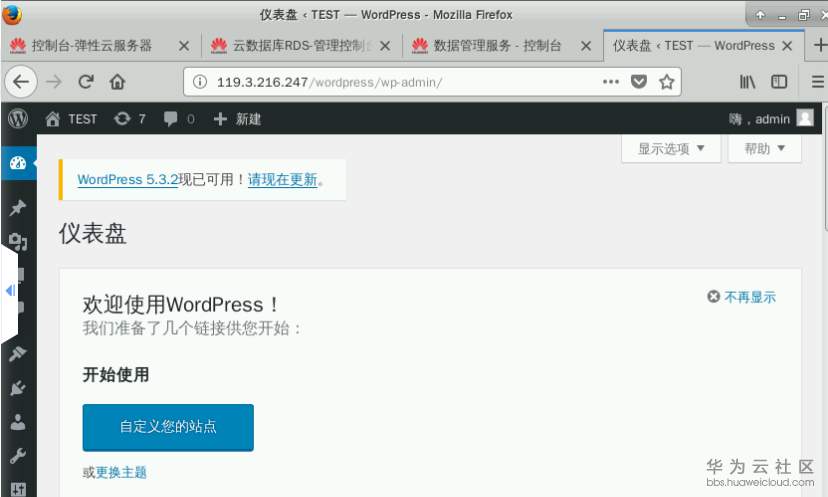The image size is (828, 497).
Task: Click the 自定义您的站点 button
Action: coord(168,427)
